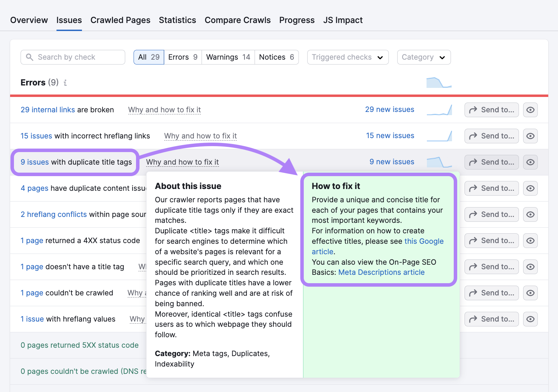Send broken internal links issue to a tool
The image size is (558, 392).
pyautogui.click(x=491, y=110)
